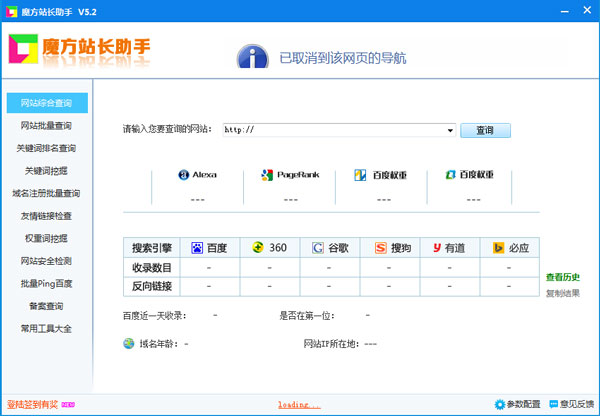The width and height of the screenshot is (600, 416).
Task: Click the blue info icon at top
Action: click(x=253, y=57)
